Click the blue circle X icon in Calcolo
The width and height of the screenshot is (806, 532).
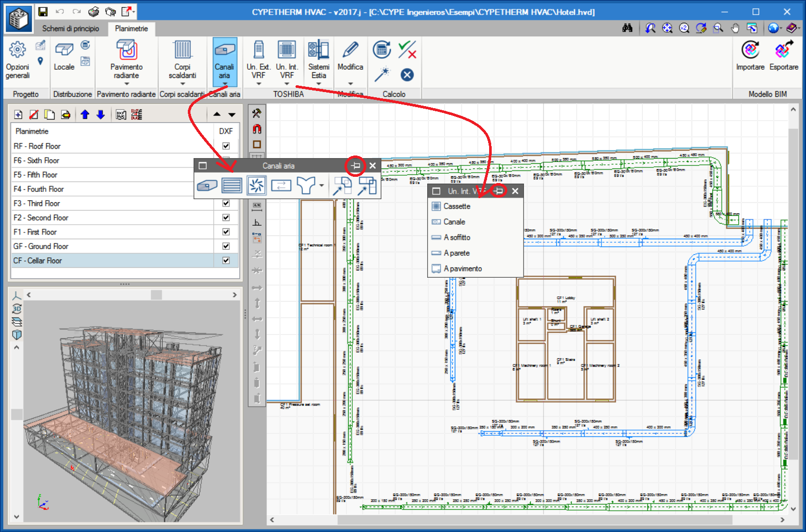[407, 75]
